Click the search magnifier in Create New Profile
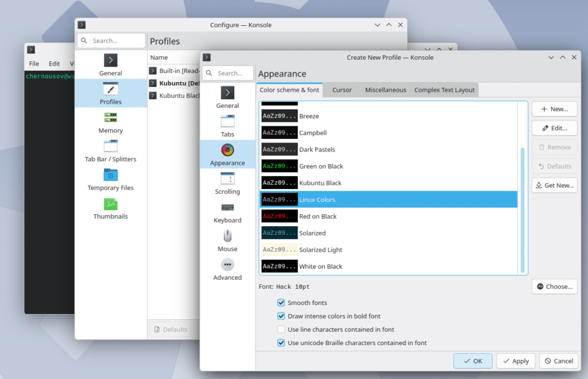Viewport: 588px width, 379px height. pos(209,73)
